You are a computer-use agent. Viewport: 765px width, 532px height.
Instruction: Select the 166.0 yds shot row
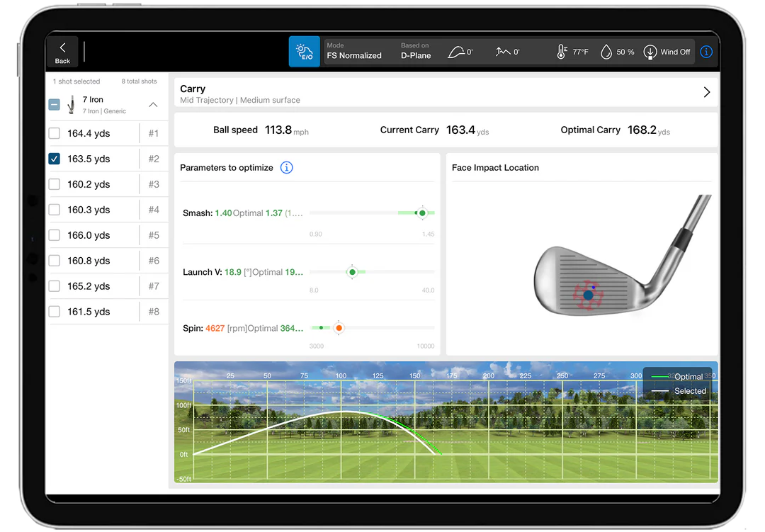tap(89, 235)
